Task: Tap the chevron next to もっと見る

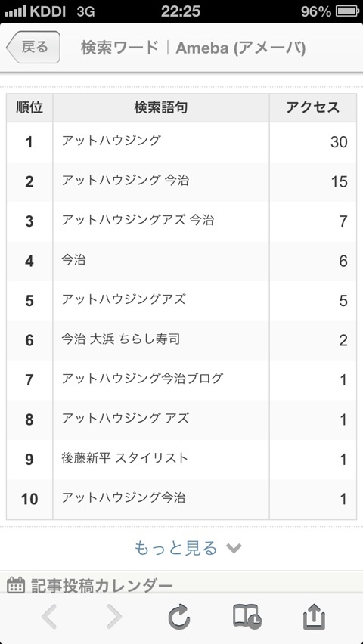Action: point(234,548)
